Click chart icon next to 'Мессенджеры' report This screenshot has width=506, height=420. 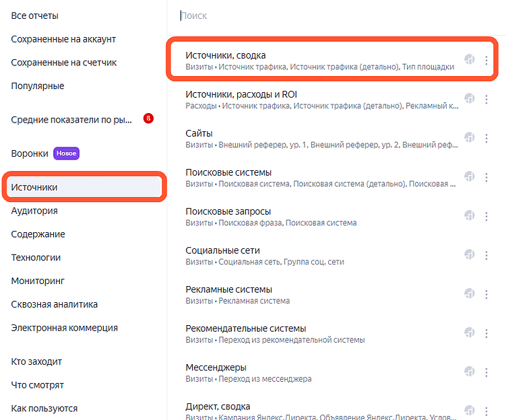pos(470,372)
